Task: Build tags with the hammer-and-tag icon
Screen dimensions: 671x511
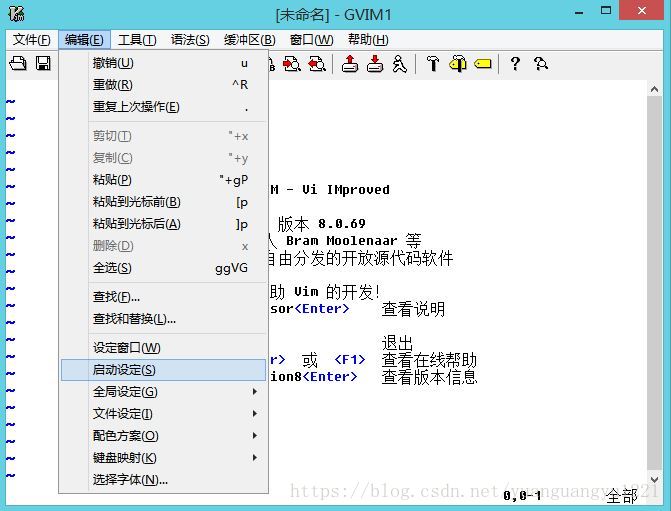Action: pos(458,64)
